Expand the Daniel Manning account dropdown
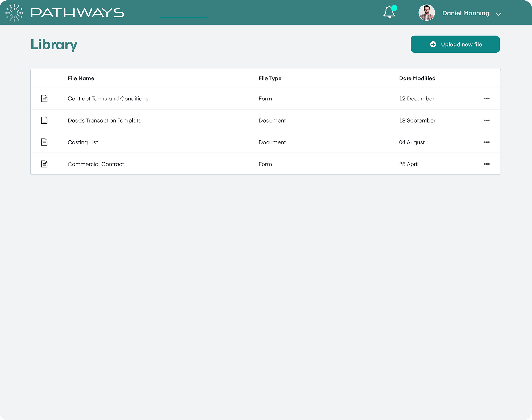This screenshot has height=420, width=532. (x=499, y=14)
